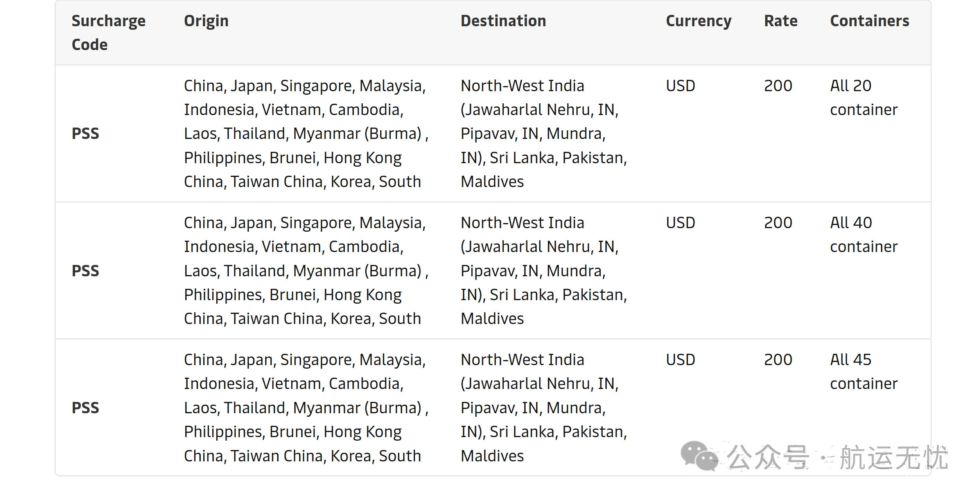This screenshot has width=980, height=497.
Task: Click the Origin column header
Action: coord(206,21)
